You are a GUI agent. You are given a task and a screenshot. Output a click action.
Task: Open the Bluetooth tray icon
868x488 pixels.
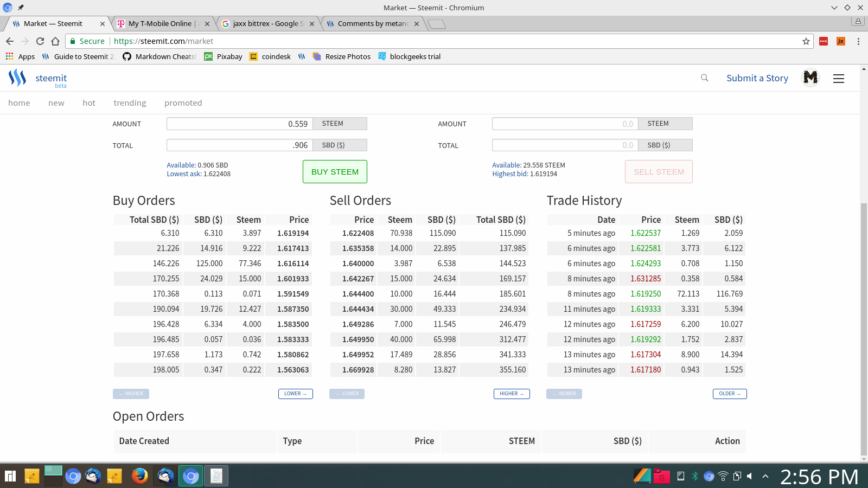(x=695, y=476)
